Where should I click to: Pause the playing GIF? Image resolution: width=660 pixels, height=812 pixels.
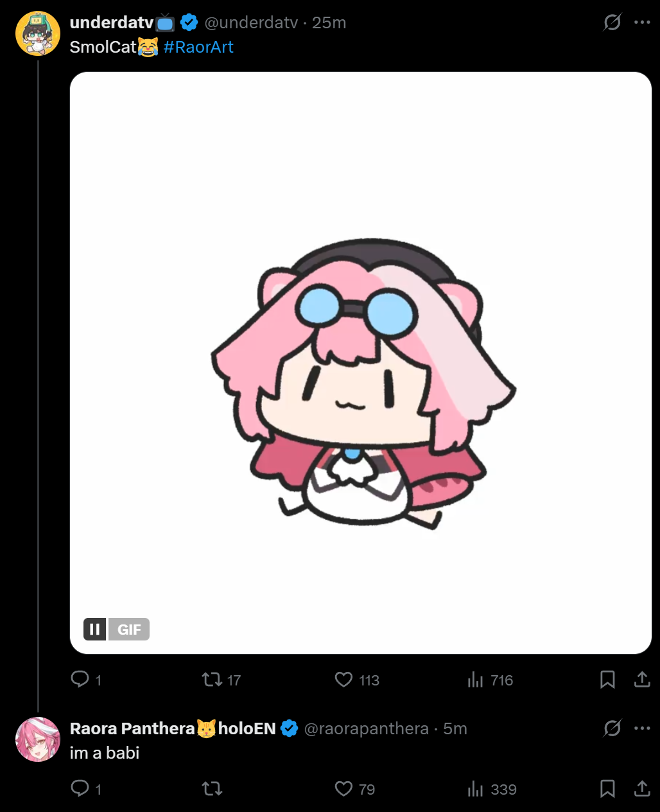click(x=94, y=630)
